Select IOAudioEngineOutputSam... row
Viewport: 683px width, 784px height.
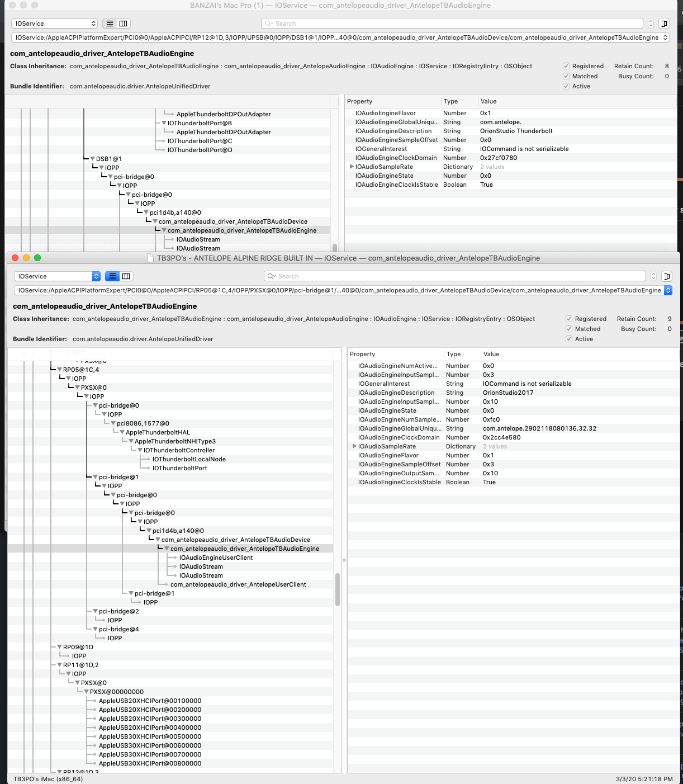click(513, 473)
